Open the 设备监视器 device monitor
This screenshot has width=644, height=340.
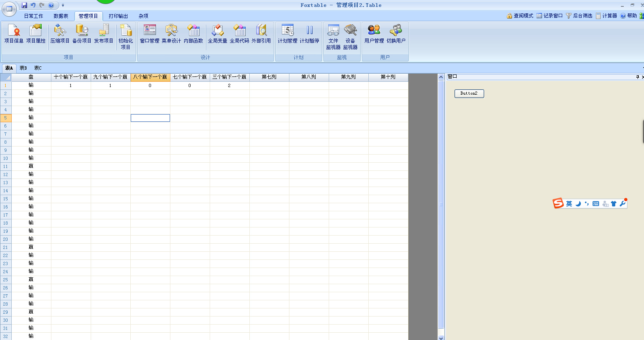(x=351, y=36)
